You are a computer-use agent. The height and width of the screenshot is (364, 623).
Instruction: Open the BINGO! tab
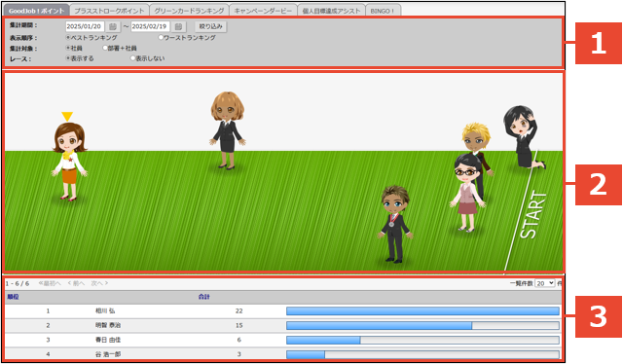coord(383,11)
